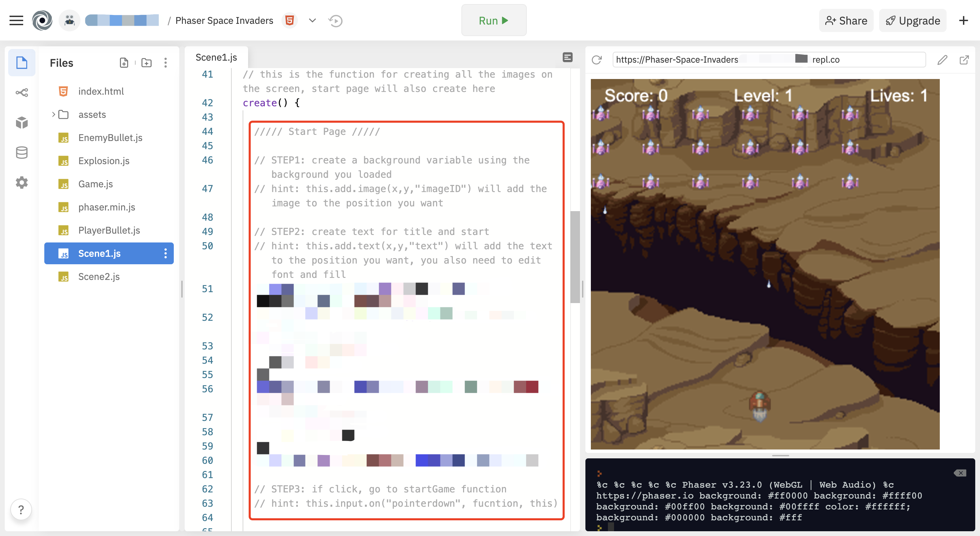This screenshot has width=980, height=536.
Task: Open the preview in a new tab
Action: click(964, 60)
